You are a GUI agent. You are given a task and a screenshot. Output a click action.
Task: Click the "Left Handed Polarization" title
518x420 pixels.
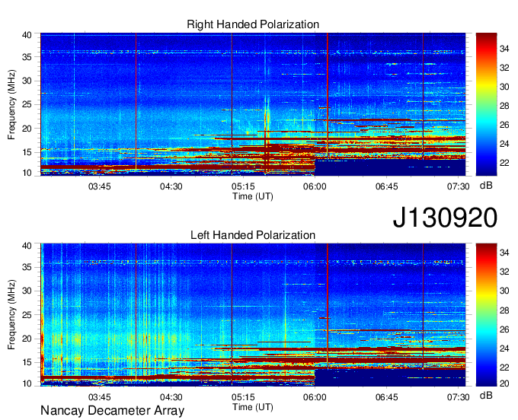pos(253,235)
